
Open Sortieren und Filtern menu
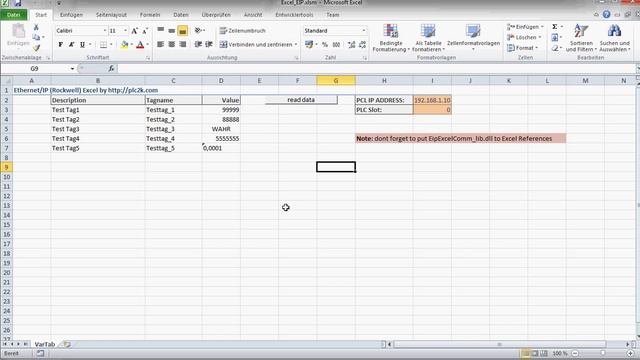(x=581, y=38)
